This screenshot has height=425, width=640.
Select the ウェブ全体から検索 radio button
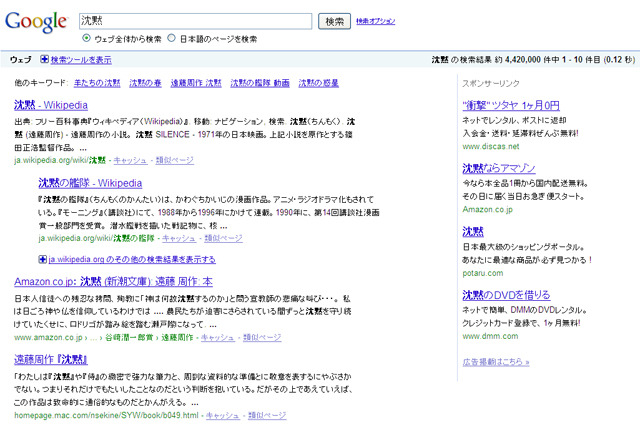[86, 38]
